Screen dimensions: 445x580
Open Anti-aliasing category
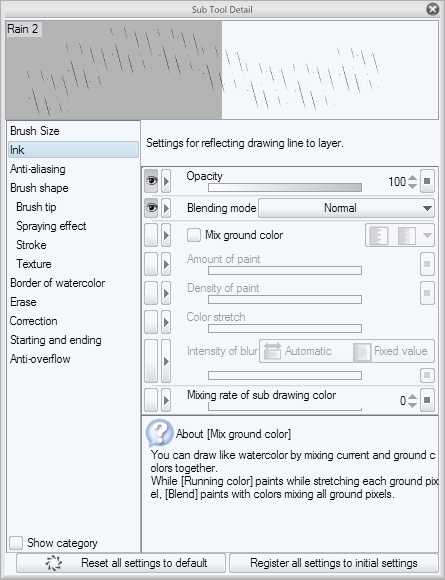(73, 169)
